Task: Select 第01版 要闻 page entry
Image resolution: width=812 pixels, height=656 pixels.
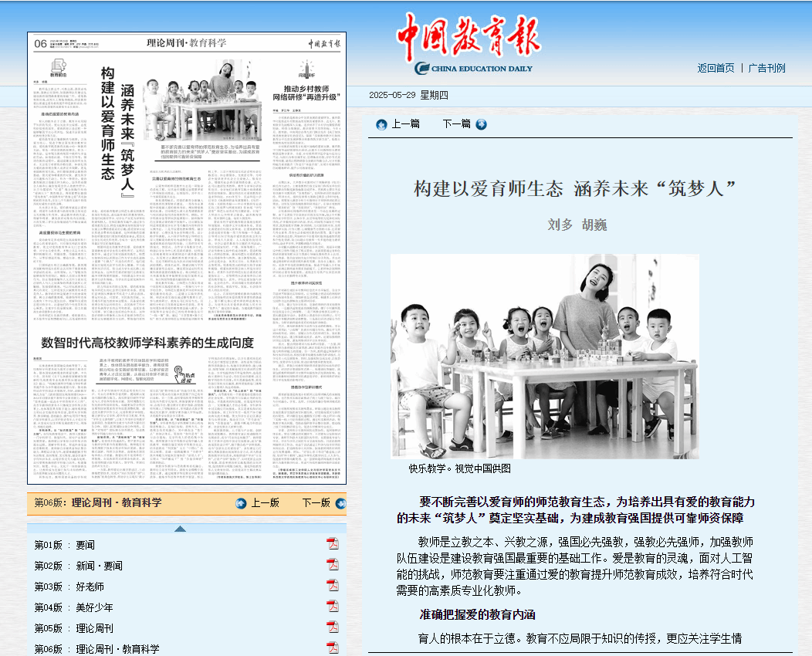Action: [x=65, y=545]
